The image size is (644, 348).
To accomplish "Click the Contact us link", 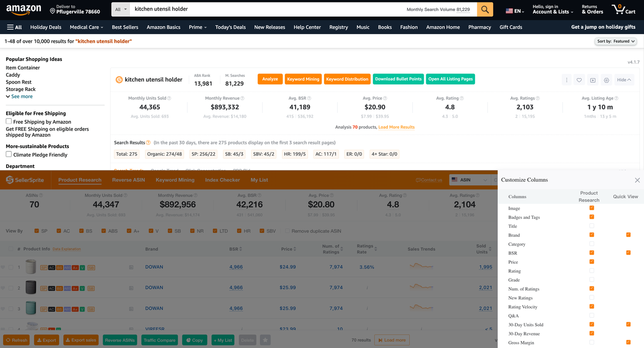I will click(429, 180).
